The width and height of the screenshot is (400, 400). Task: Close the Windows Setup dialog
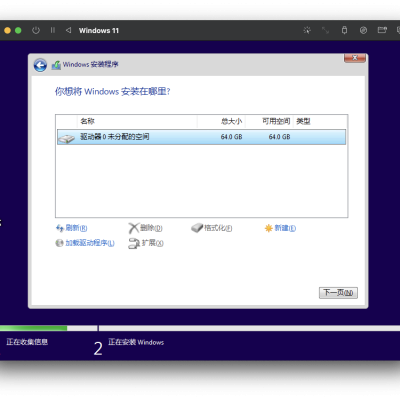click(355, 58)
